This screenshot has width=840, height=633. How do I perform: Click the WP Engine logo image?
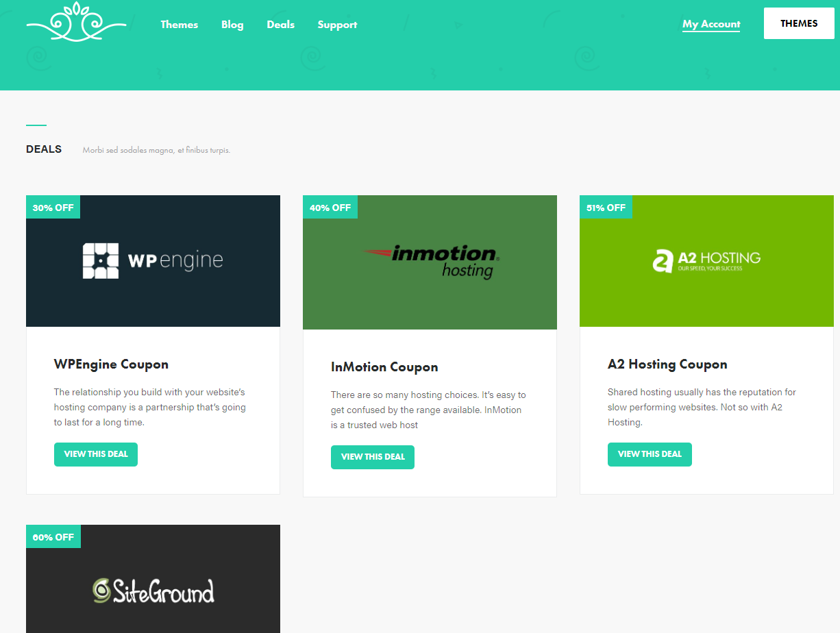tap(153, 261)
